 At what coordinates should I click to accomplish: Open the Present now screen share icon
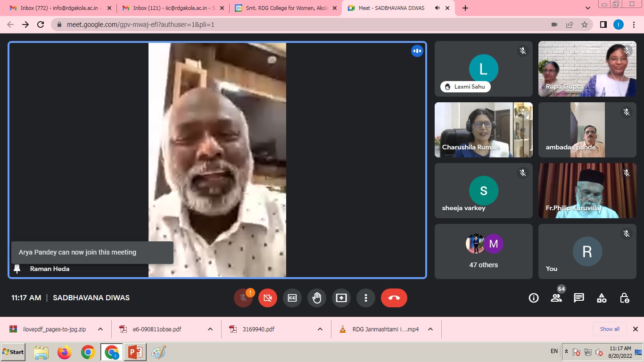pos(341,298)
